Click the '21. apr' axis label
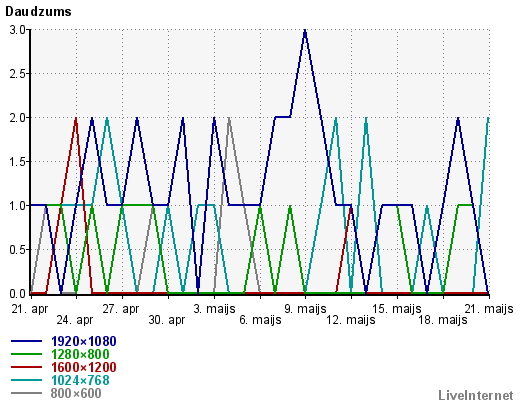Viewport: 520px width, 405px height. click(x=30, y=309)
